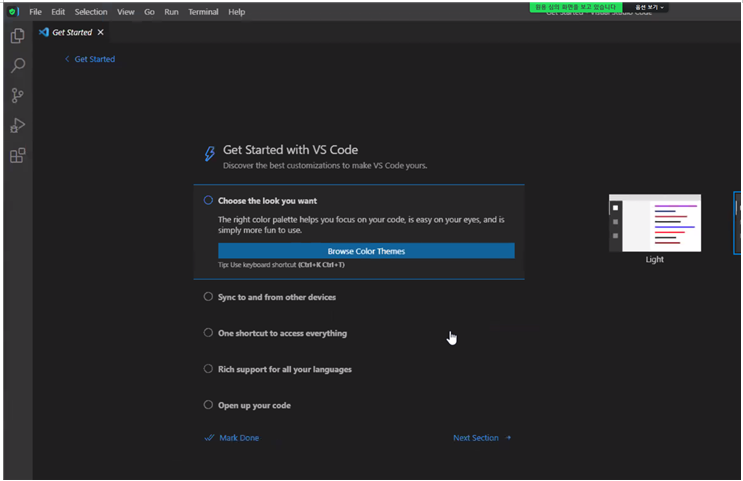Image resolution: width=743 pixels, height=481 pixels.
Task: Go to Next Section link
Action: 476,438
